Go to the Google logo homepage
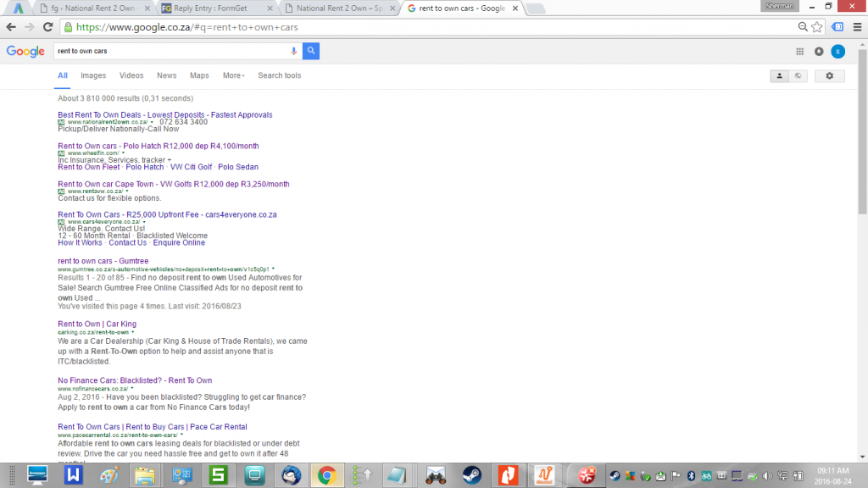868x488 pixels. coord(25,52)
